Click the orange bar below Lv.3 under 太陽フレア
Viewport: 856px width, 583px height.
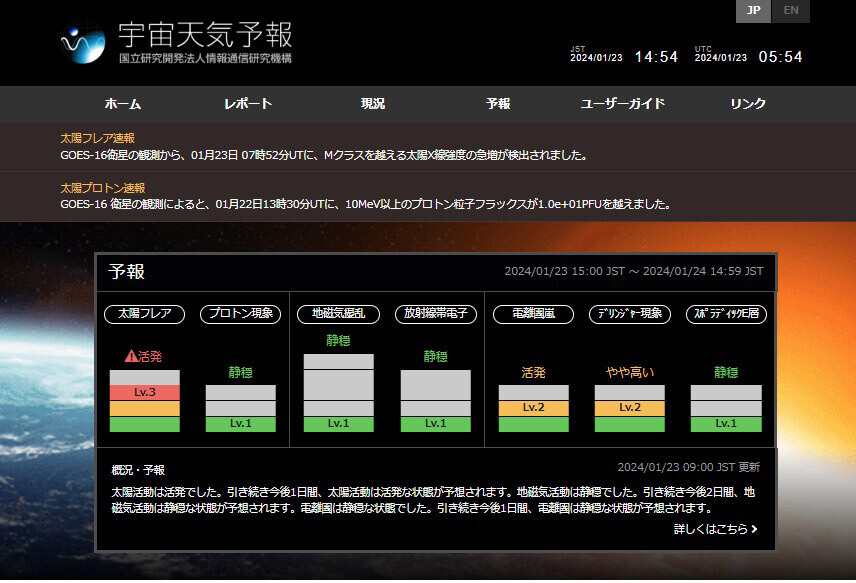[x=145, y=408]
